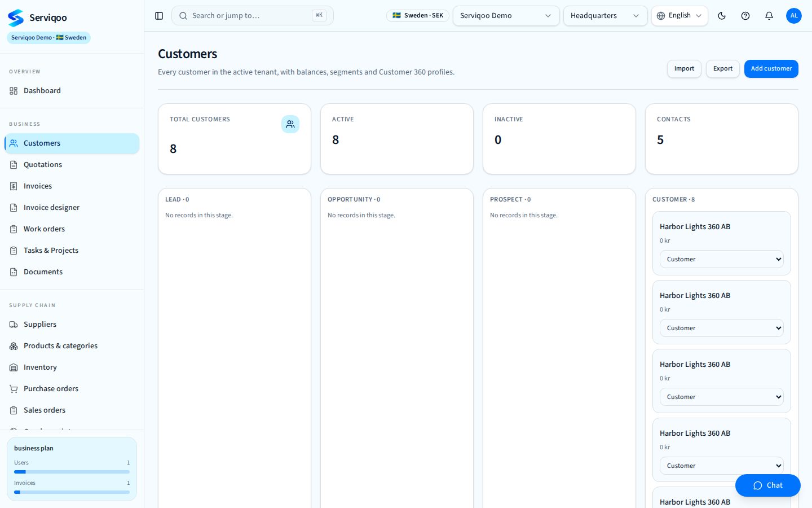Image resolution: width=812 pixels, height=508 pixels.
Task: Click the Work orders clipboard icon
Action: (14, 229)
